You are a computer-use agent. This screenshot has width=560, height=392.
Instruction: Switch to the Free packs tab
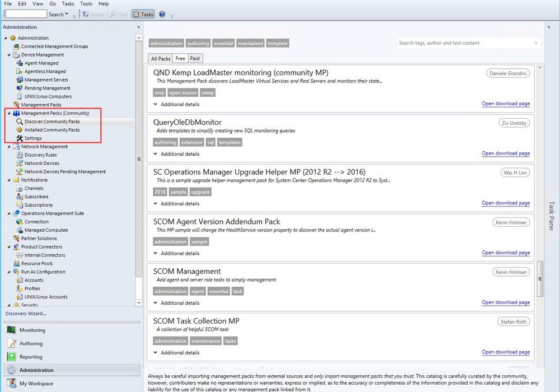(180, 58)
